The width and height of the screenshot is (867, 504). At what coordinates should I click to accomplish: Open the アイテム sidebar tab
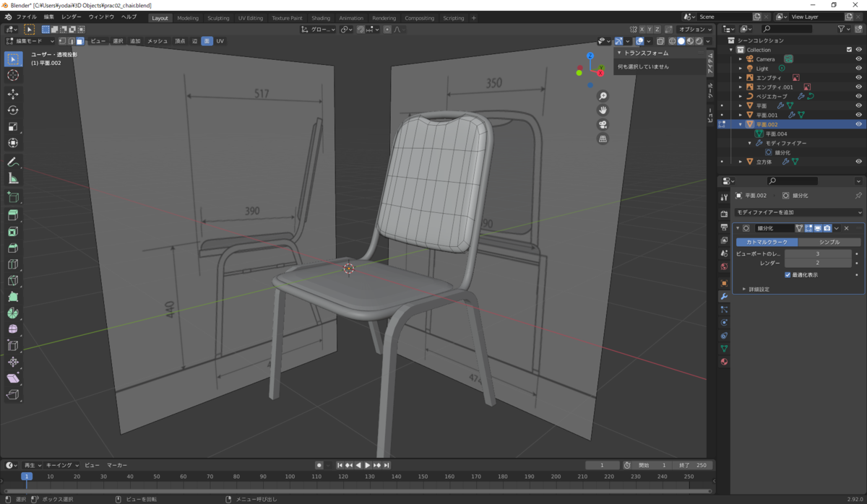pos(710,64)
